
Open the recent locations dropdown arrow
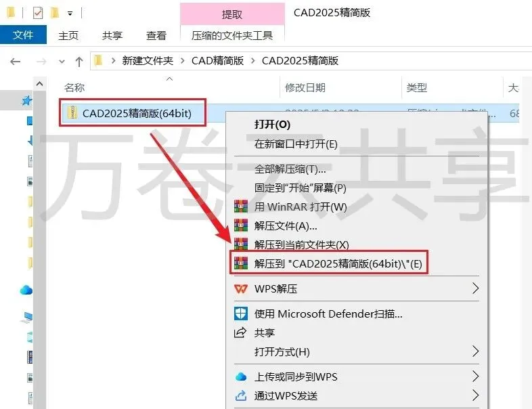pyautogui.click(x=62, y=62)
